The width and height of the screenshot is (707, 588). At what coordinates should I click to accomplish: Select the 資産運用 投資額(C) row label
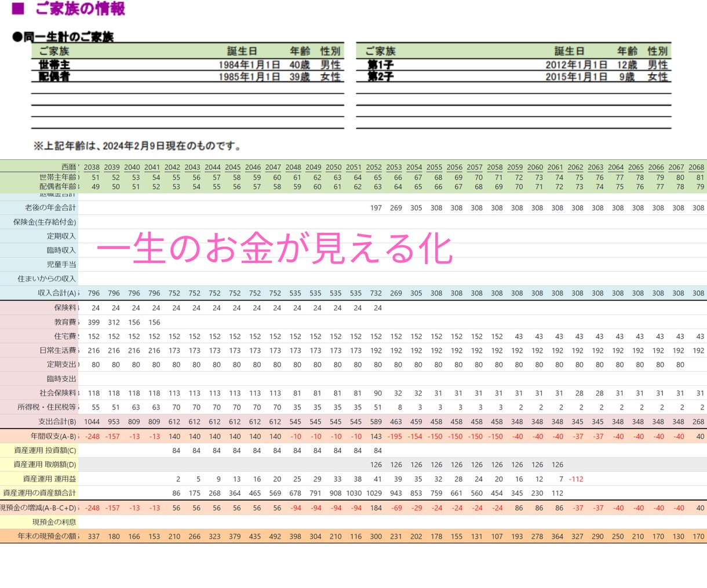tap(45, 450)
